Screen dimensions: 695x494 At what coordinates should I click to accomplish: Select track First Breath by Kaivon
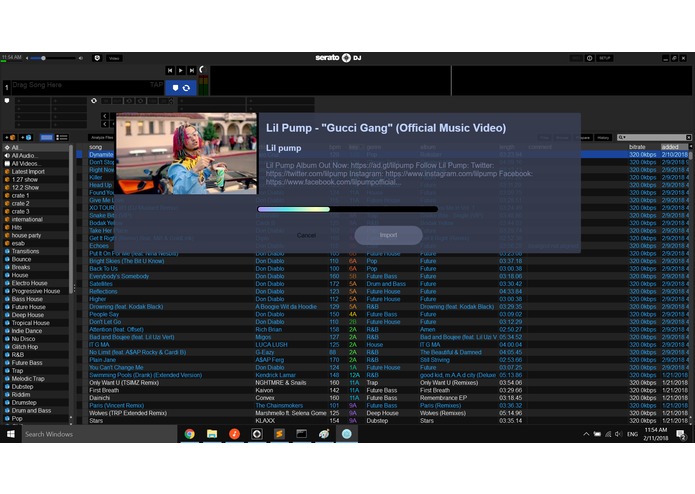(104, 390)
